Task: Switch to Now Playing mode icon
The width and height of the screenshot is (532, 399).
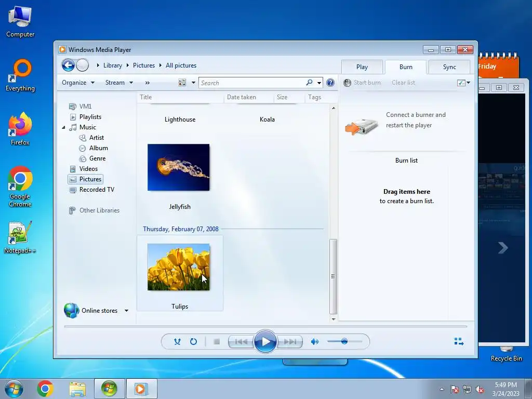Action: tap(459, 341)
